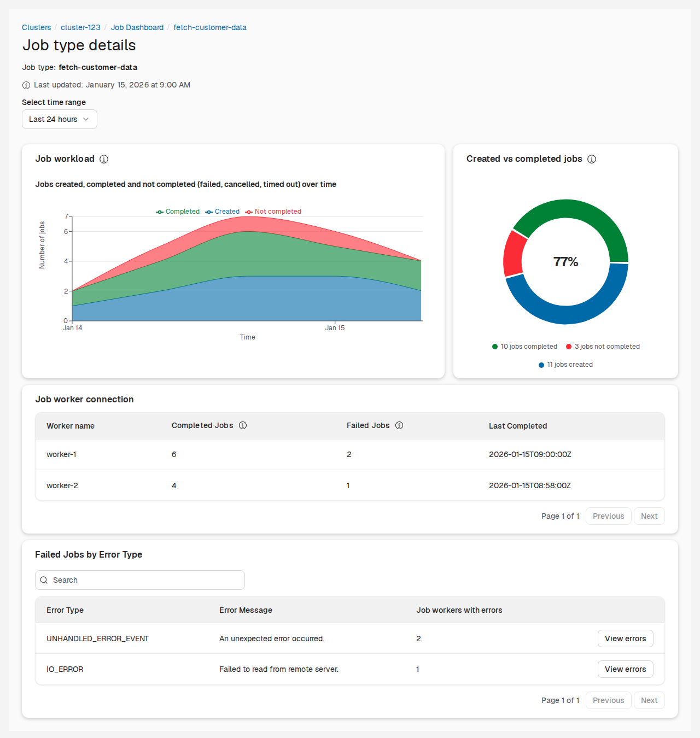Click the fetch-customer-data breadcrumb

[210, 27]
